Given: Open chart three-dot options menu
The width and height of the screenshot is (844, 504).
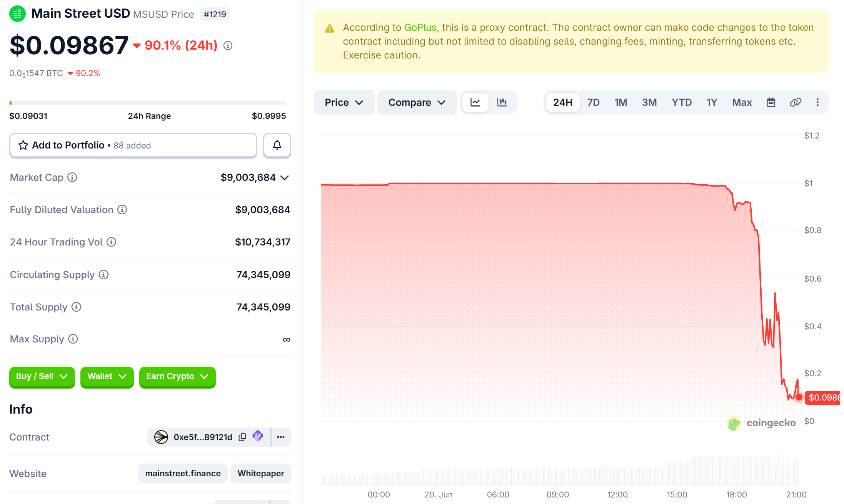Looking at the screenshot, I should coord(817,102).
